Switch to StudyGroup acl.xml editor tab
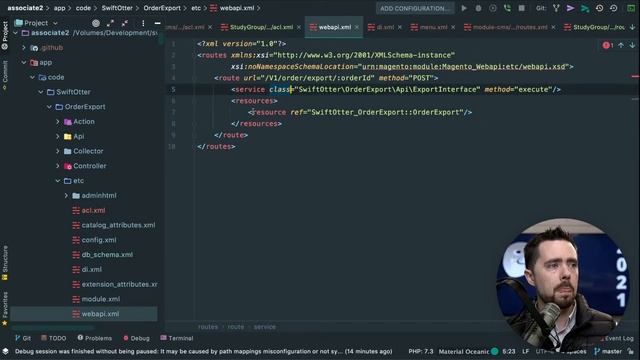640x360 pixels. tap(261, 27)
